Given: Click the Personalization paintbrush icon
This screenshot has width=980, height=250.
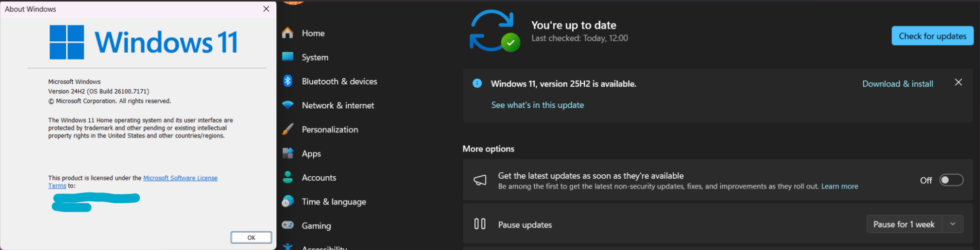Looking at the screenshot, I should tap(288, 129).
